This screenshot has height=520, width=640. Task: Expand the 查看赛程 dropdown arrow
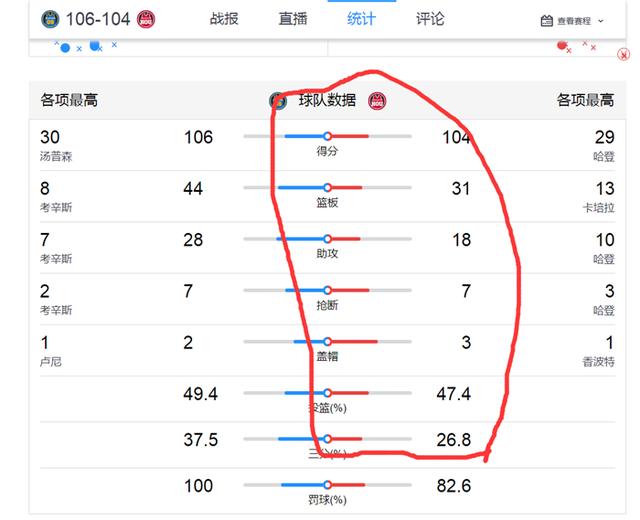click(600, 21)
